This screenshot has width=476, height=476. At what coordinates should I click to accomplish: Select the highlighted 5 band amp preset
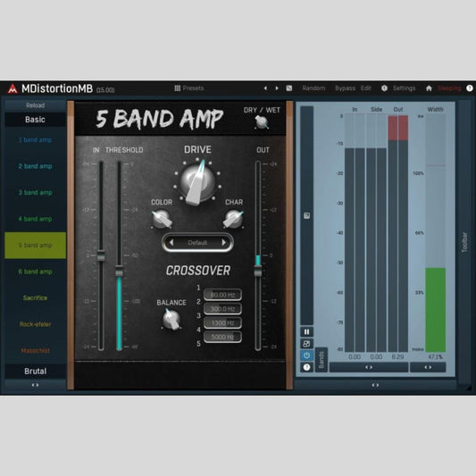point(35,246)
